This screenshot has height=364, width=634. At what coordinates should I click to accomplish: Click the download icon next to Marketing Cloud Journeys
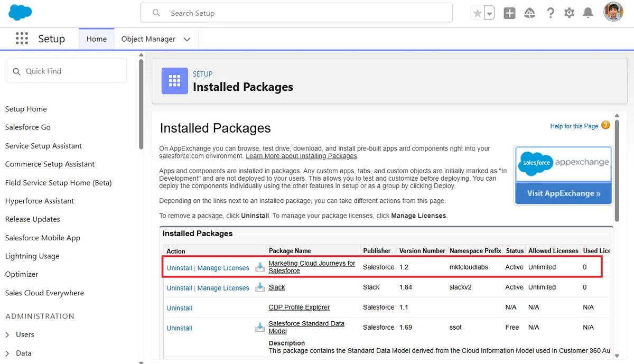coord(260,267)
